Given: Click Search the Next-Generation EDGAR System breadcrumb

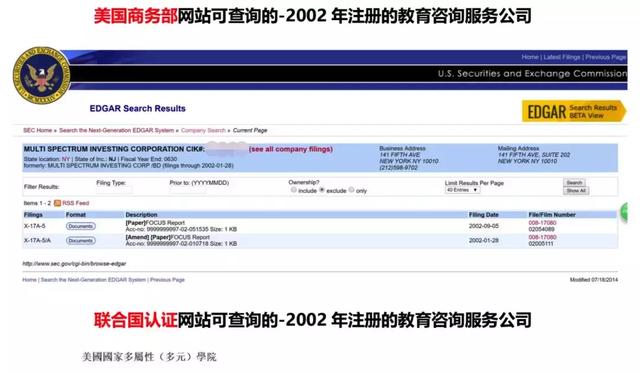Looking at the screenshot, I should point(116,130).
